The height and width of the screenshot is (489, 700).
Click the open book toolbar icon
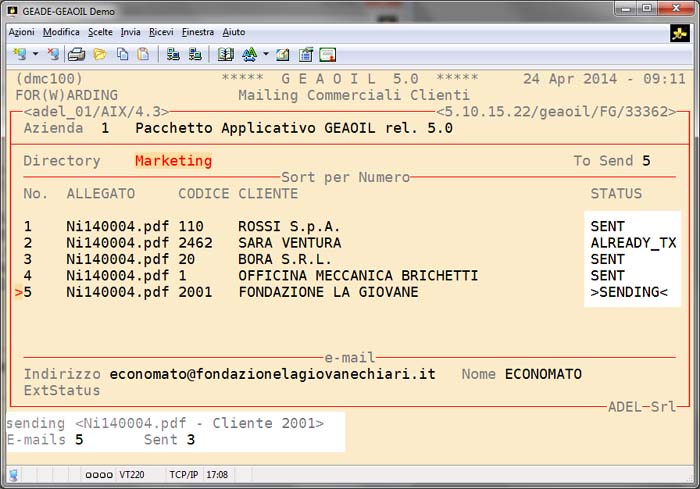tap(225, 54)
